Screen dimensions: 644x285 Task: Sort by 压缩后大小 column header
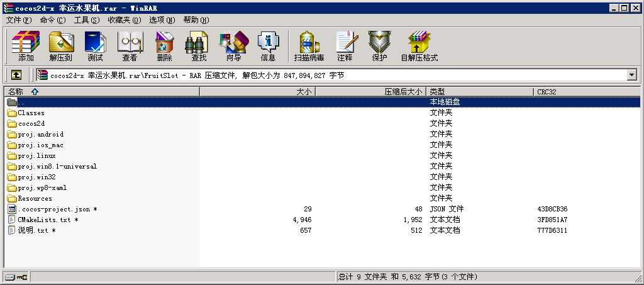371,92
